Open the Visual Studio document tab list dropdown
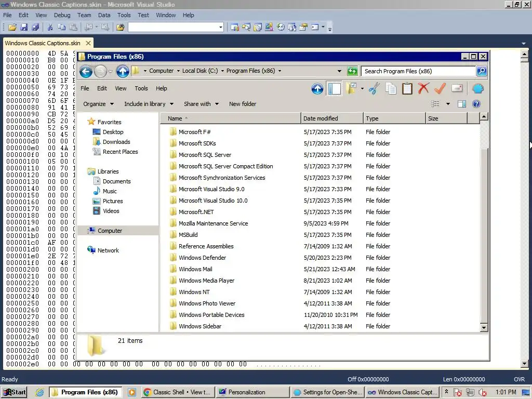This screenshot has width=532, height=399. coord(524,44)
